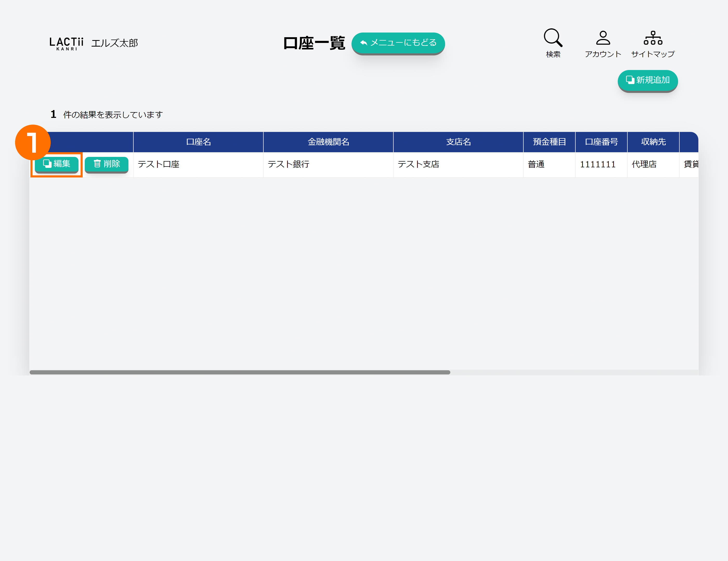The width and height of the screenshot is (728, 561).
Task: Select the テスト銀行 bank name cell
Action: tap(289, 164)
